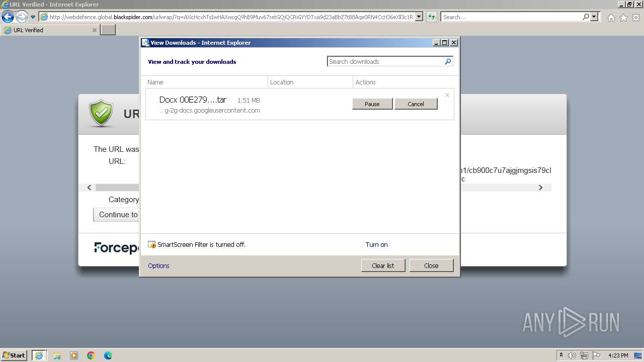Screen dimensions: 644x362
Task: Click the googleusercontent.com source text
Action: point(210,111)
